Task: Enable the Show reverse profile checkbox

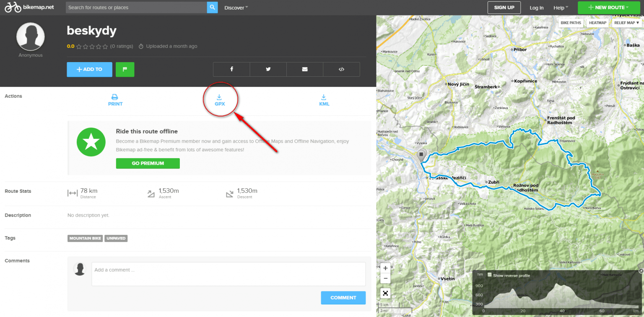Action: pos(490,275)
